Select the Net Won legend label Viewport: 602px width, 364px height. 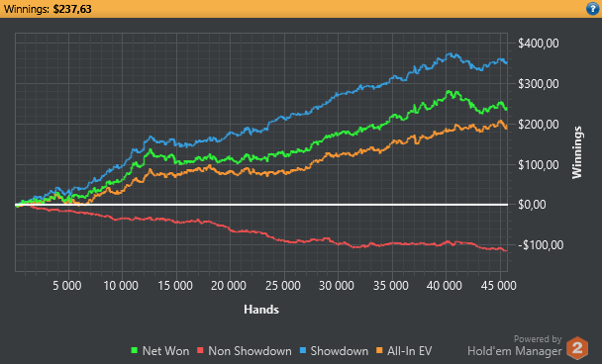[166, 350]
